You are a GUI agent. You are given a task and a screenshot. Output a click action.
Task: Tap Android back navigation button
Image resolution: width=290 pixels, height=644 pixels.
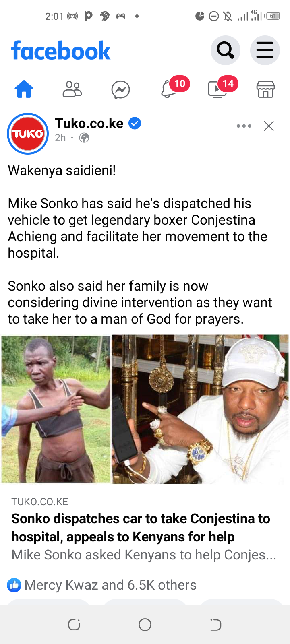click(215, 625)
